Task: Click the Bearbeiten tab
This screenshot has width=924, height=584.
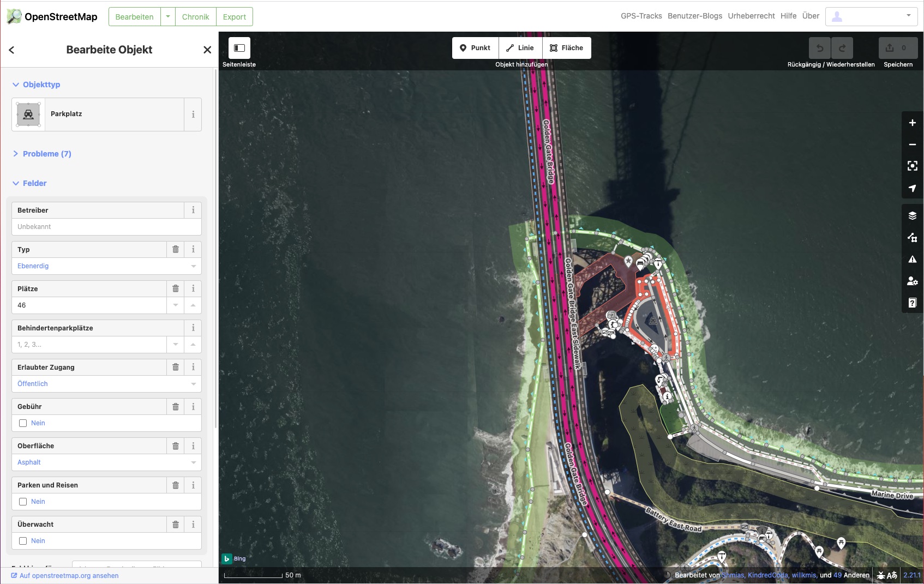Action: 135,17
